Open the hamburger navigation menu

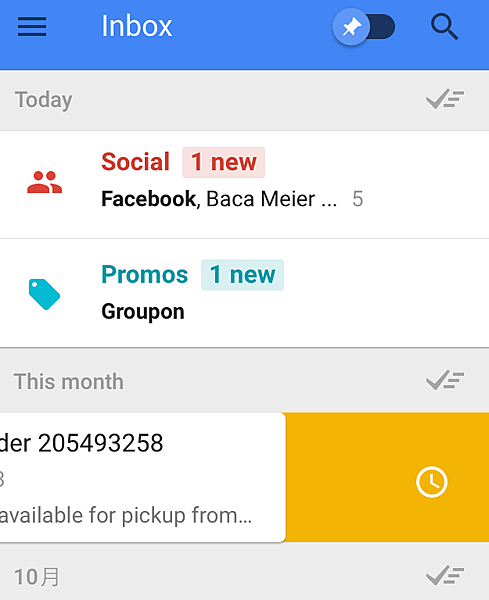[32, 26]
